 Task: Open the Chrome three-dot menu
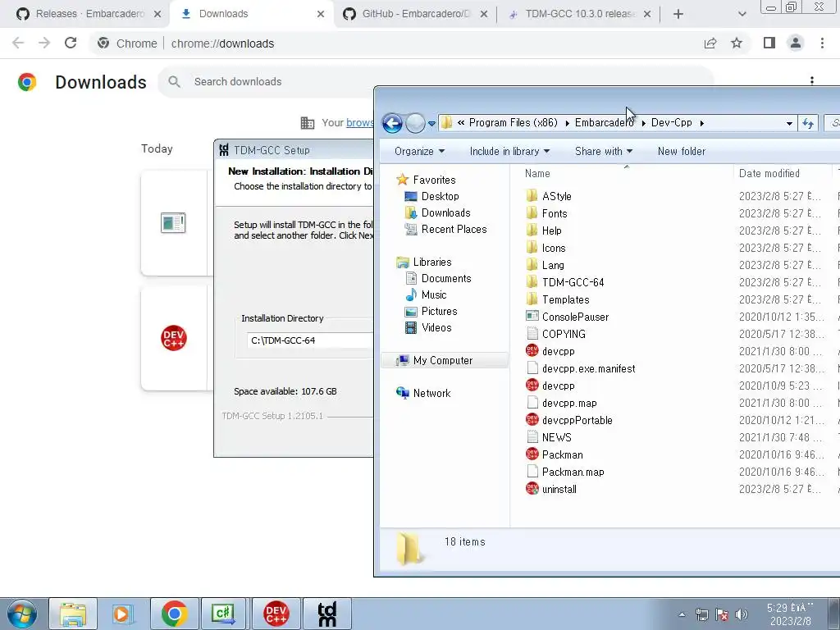coord(822,43)
